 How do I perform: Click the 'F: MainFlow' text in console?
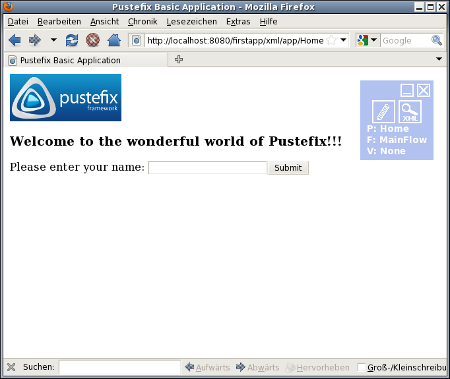click(397, 140)
